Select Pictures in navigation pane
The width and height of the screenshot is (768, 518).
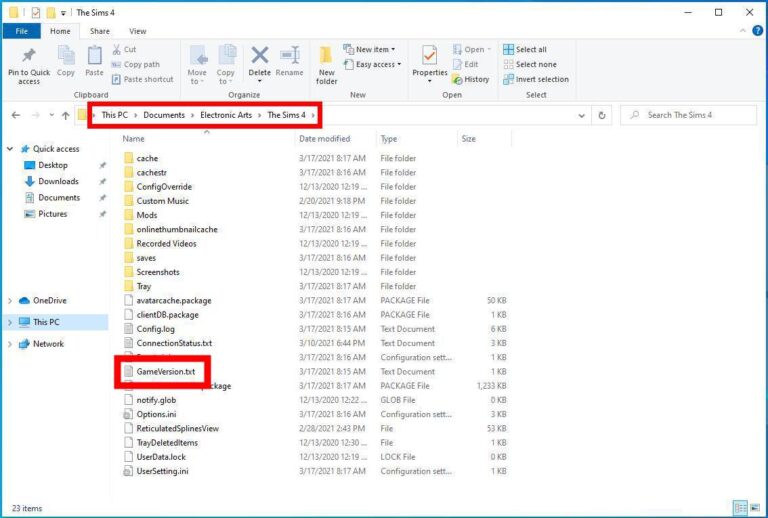(x=52, y=214)
